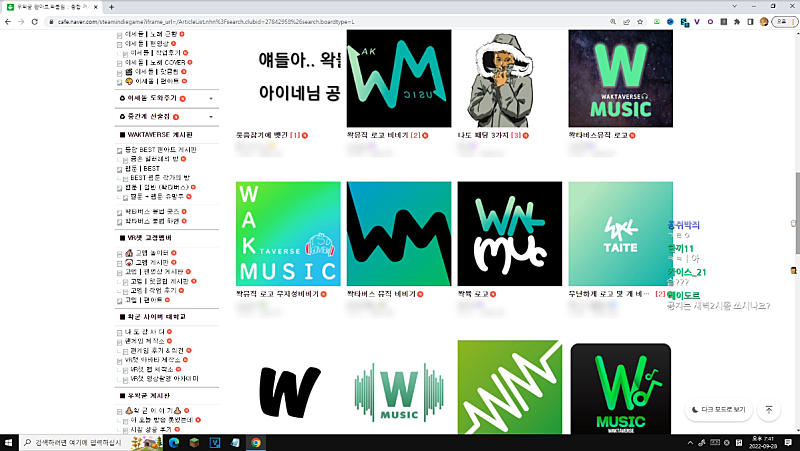Open 통합 BEST 팬아트 게시판 board
The height and width of the screenshot is (451, 800).
pyautogui.click(x=160, y=150)
